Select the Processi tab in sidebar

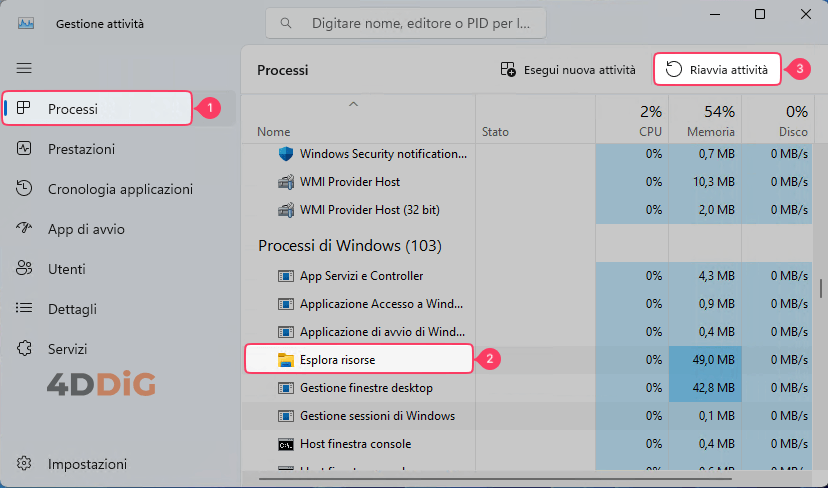pos(97,108)
